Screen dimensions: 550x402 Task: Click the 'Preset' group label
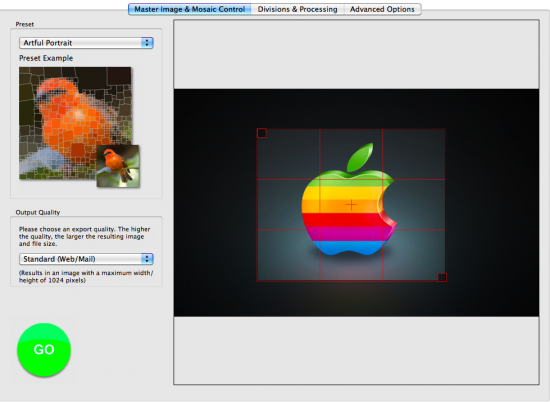(25, 24)
